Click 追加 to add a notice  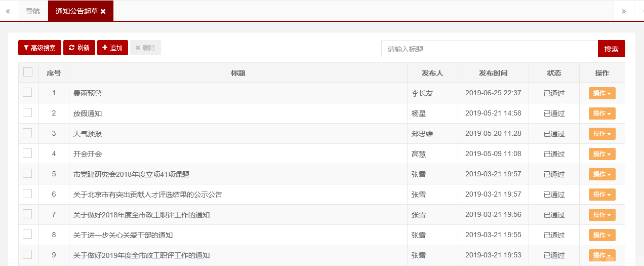tap(112, 48)
